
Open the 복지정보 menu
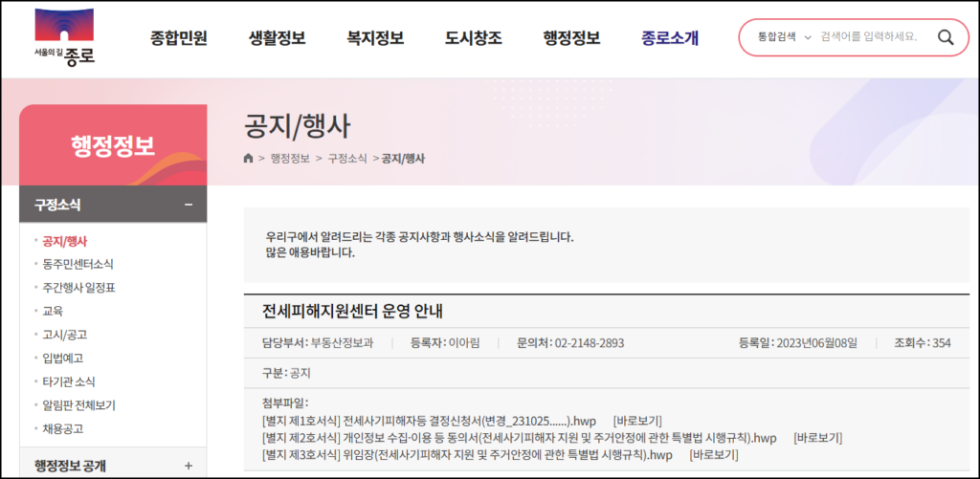tap(375, 38)
